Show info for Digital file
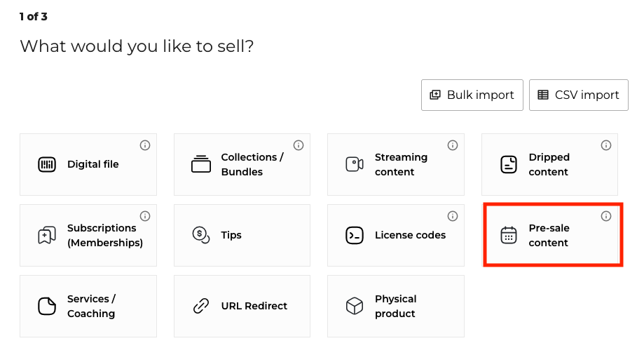 (x=145, y=145)
